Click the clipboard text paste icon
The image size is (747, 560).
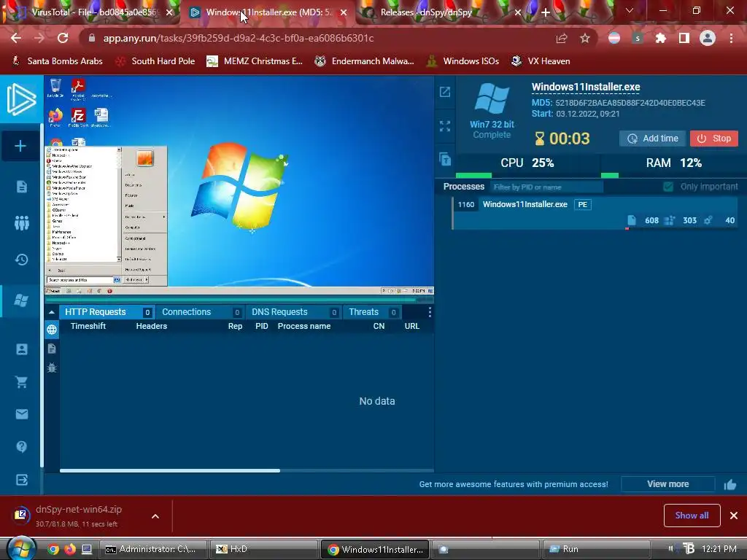(445, 159)
